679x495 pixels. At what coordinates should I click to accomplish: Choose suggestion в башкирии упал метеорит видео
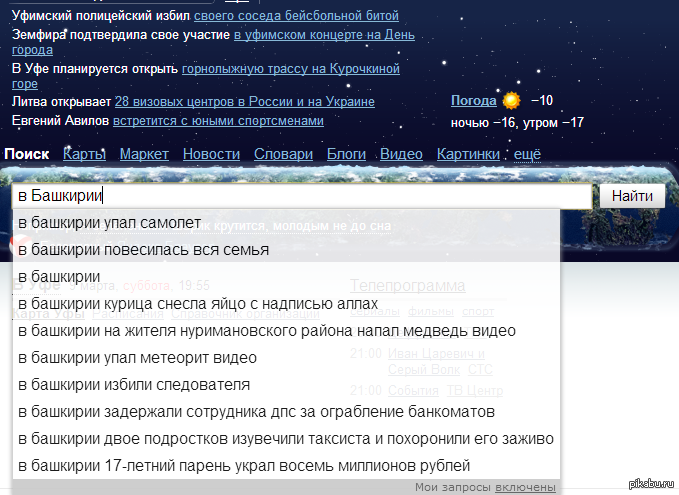pos(286,357)
